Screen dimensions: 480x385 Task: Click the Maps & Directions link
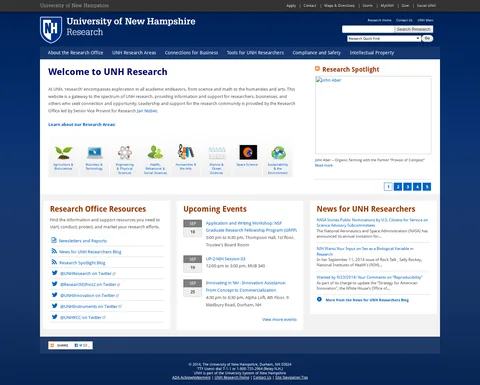pyautogui.click(x=339, y=6)
